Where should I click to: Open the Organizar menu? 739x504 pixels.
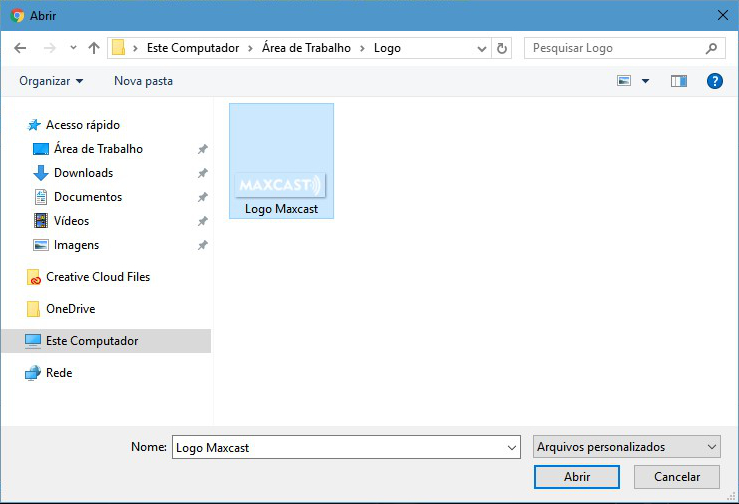click(x=51, y=81)
